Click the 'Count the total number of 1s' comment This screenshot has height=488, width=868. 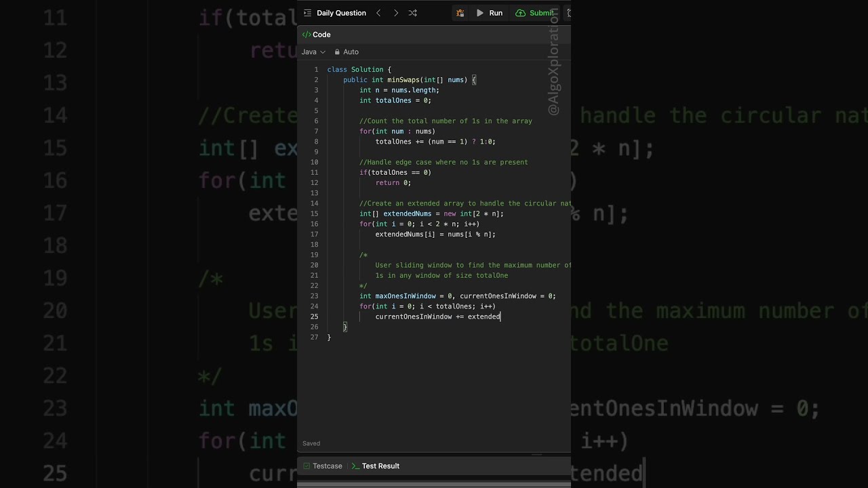click(446, 121)
